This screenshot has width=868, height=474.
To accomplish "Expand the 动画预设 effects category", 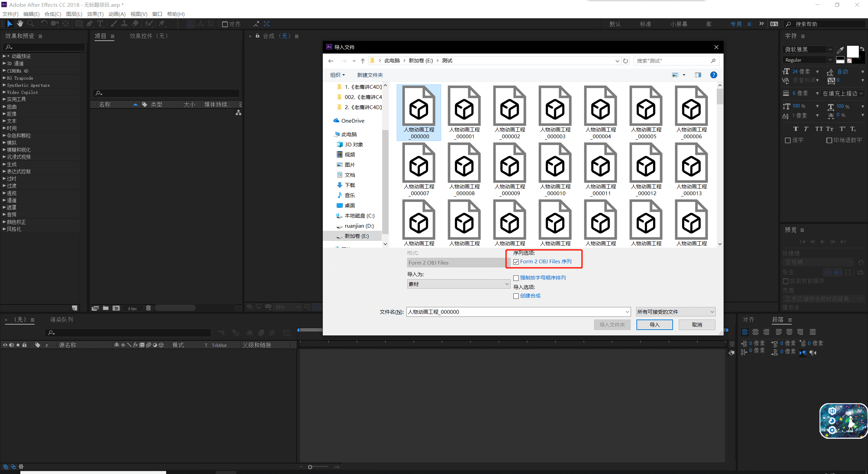I will (x=4, y=56).
